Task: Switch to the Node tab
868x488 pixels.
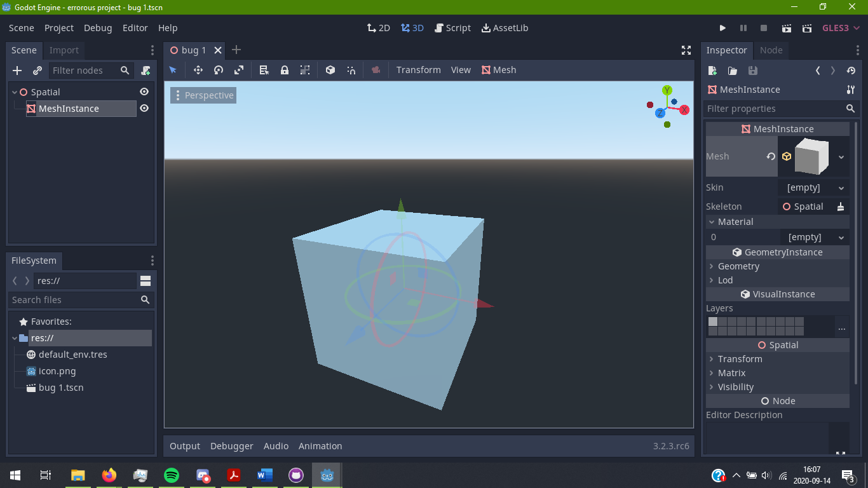Action: (771, 50)
